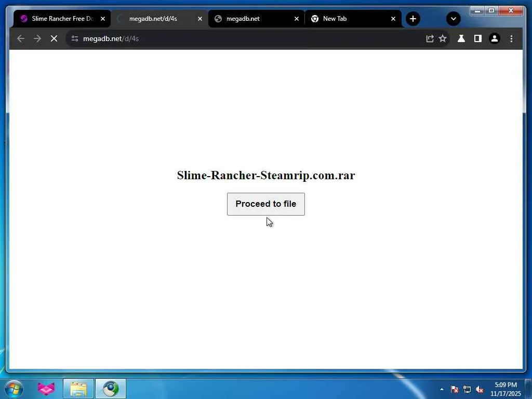Open Action Center flag icon

454,389
